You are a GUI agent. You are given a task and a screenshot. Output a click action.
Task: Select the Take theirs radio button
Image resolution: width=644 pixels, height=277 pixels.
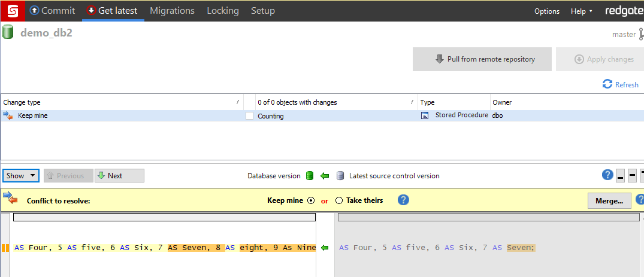pos(339,200)
